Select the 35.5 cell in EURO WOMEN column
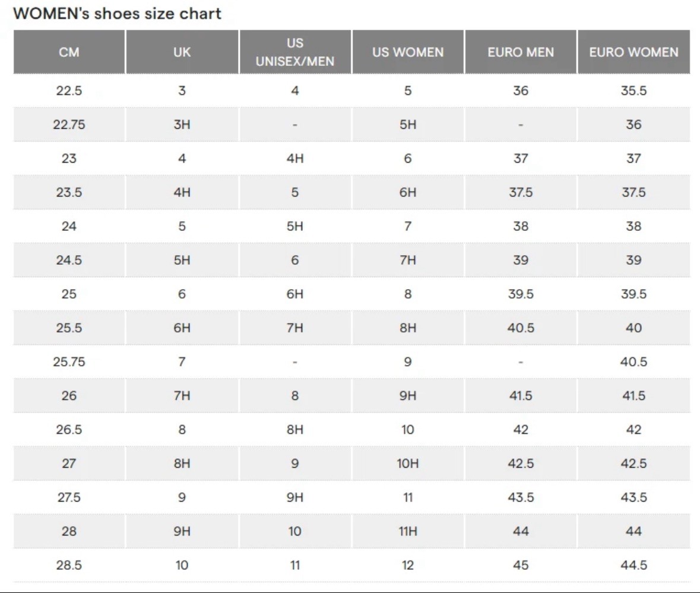 (x=634, y=91)
